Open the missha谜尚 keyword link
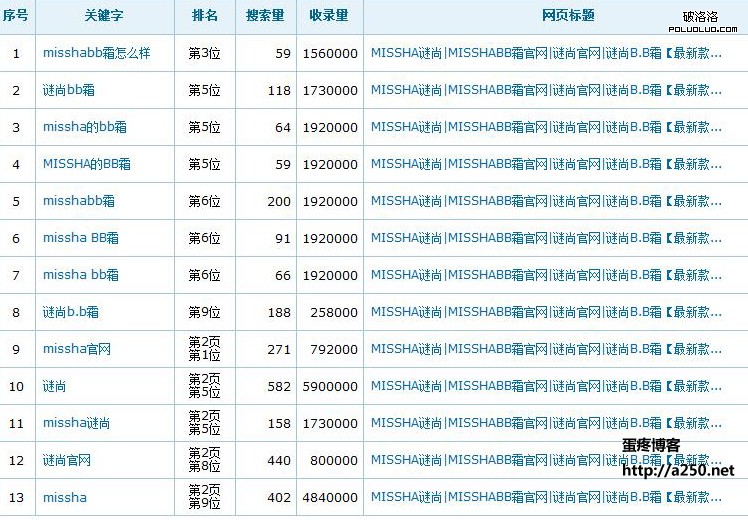This screenshot has height=520, width=748. [x=77, y=423]
